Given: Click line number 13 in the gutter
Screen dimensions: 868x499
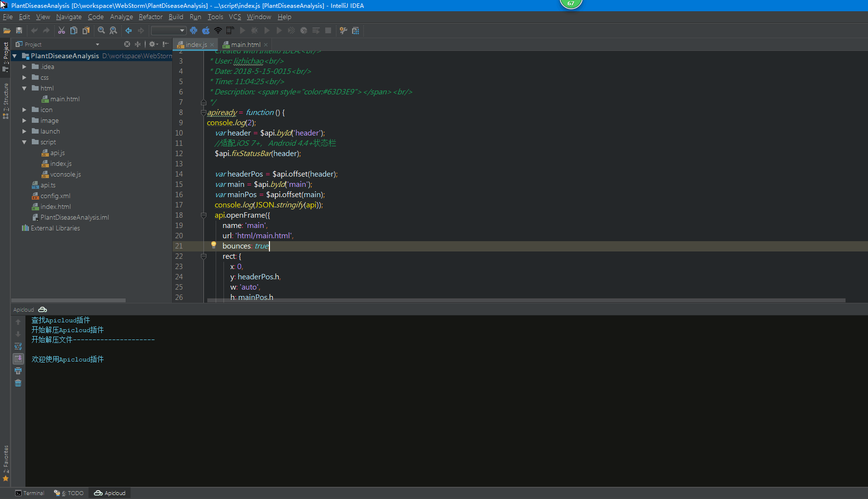Looking at the screenshot, I should tap(179, 164).
